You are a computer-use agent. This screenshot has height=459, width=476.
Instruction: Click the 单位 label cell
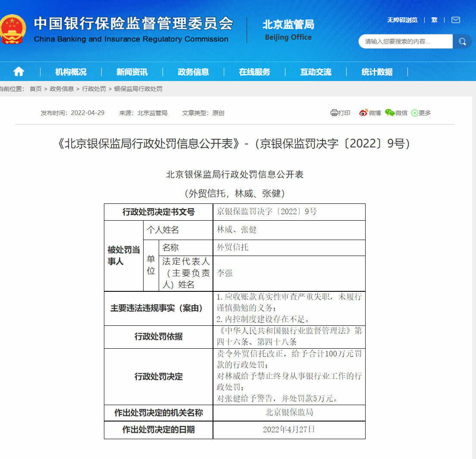tap(151, 265)
